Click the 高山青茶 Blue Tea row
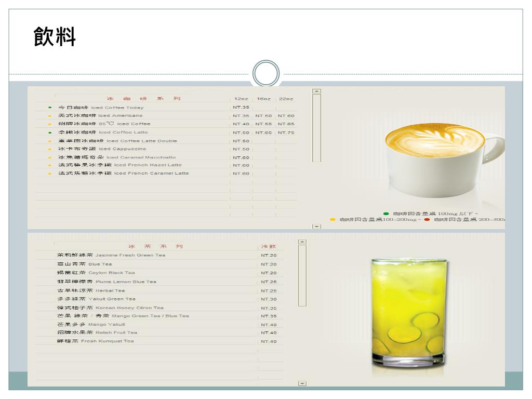This screenshot has height=399, width=532. coord(159,264)
